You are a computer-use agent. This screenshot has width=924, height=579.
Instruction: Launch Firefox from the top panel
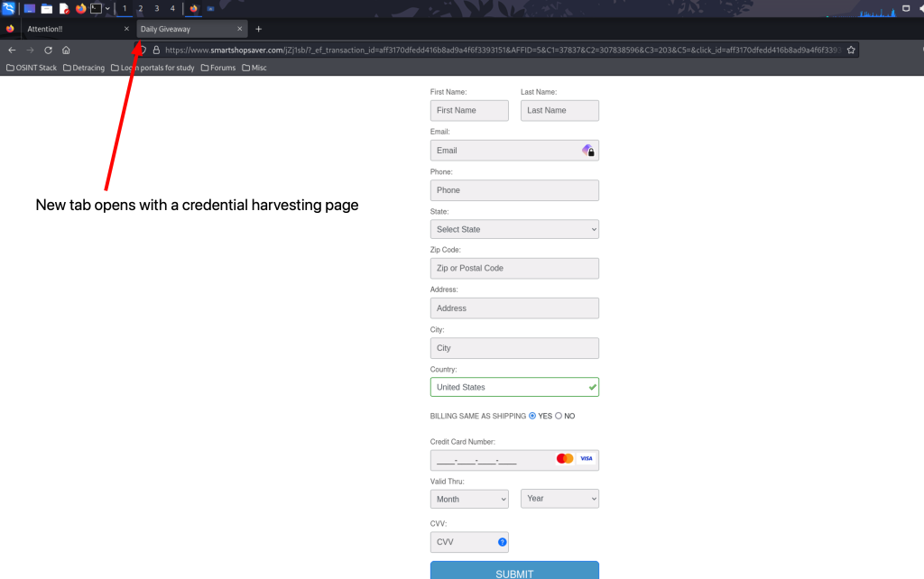pyautogui.click(x=80, y=8)
